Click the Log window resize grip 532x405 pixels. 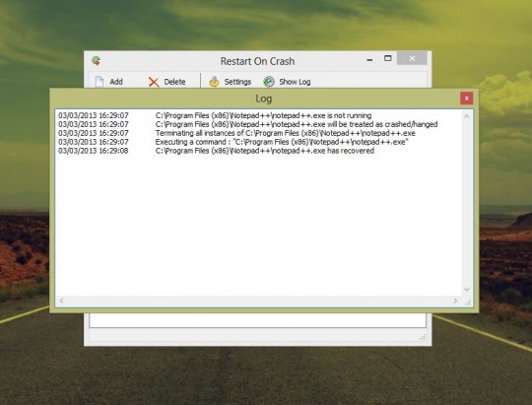[468, 303]
